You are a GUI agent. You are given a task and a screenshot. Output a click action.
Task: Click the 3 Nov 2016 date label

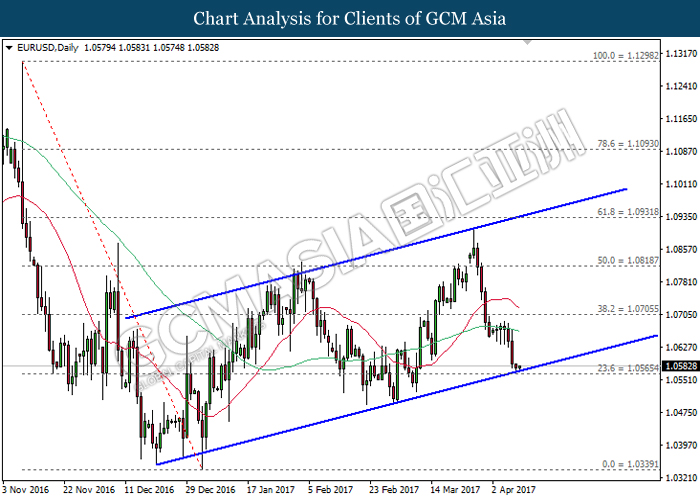(25, 490)
